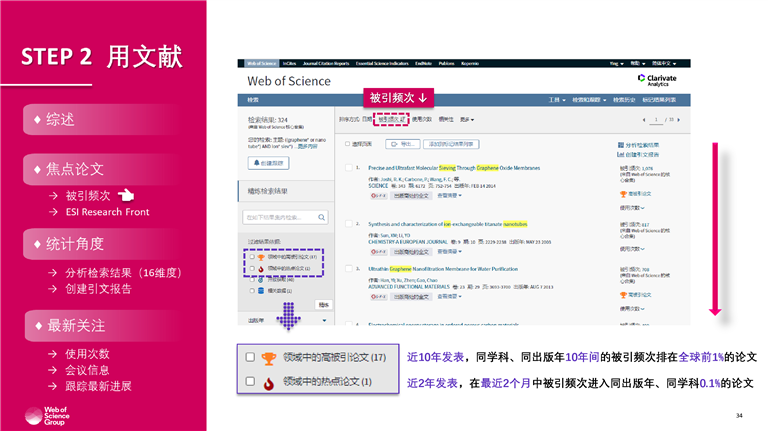Switch to Journal Citation Reports tab
Image resolution: width=768 pixels, height=431 pixels.
coord(326,64)
